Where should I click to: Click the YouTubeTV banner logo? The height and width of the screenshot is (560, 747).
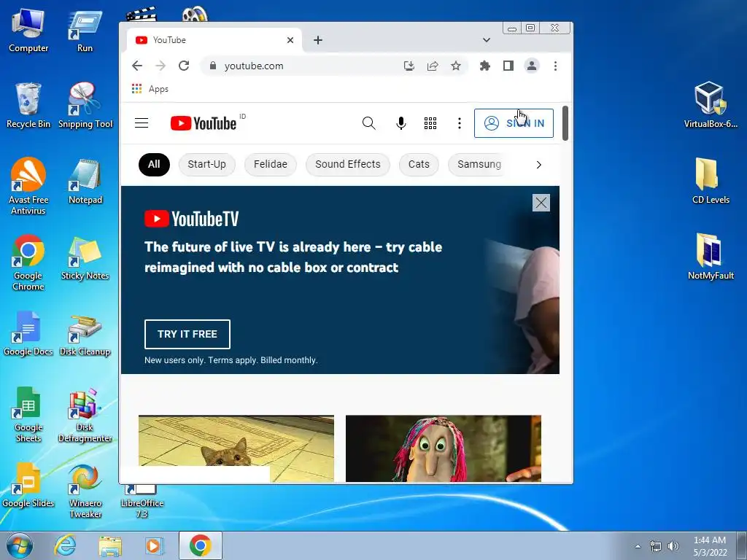click(192, 219)
